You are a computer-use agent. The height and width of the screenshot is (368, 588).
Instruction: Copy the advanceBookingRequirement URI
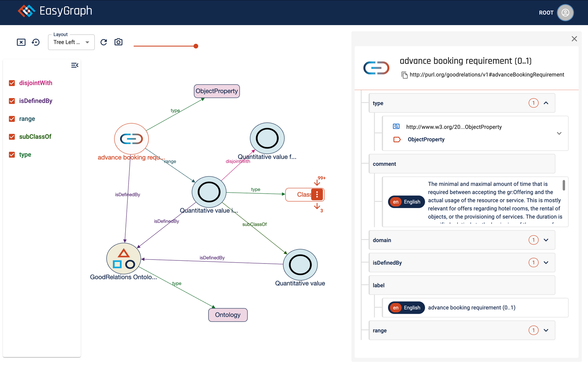(x=405, y=75)
